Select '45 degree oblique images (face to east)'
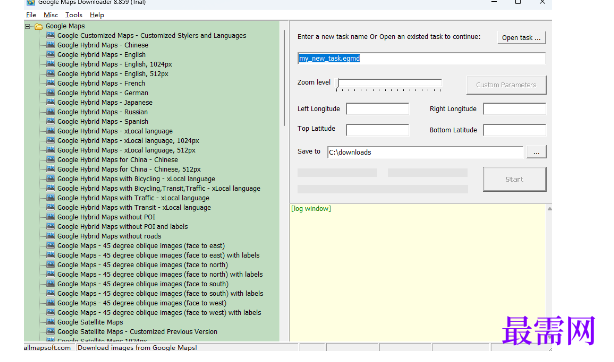This screenshot has height=362, width=614. click(x=141, y=246)
